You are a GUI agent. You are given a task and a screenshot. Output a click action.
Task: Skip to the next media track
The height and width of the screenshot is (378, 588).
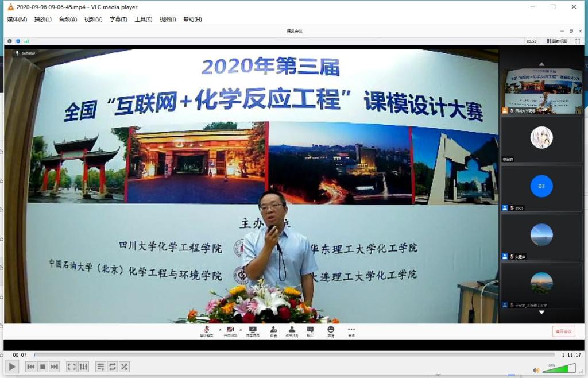pos(54,367)
